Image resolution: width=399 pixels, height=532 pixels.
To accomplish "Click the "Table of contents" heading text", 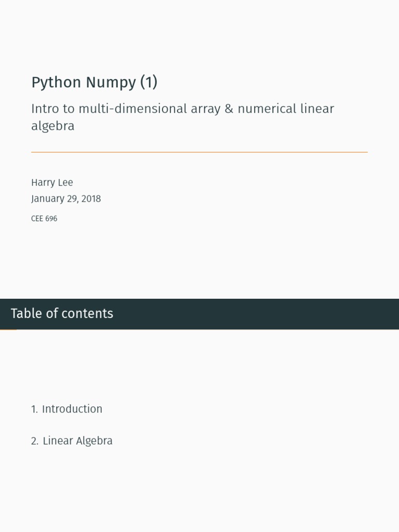I will coord(62,314).
